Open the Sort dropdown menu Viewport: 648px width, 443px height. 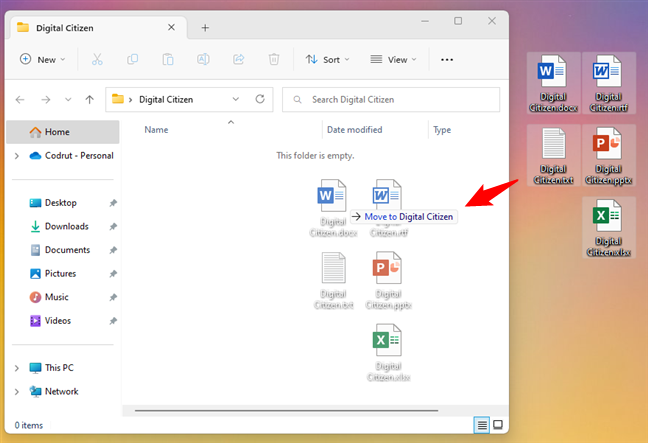pyautogui.click(x=328, y=60)
